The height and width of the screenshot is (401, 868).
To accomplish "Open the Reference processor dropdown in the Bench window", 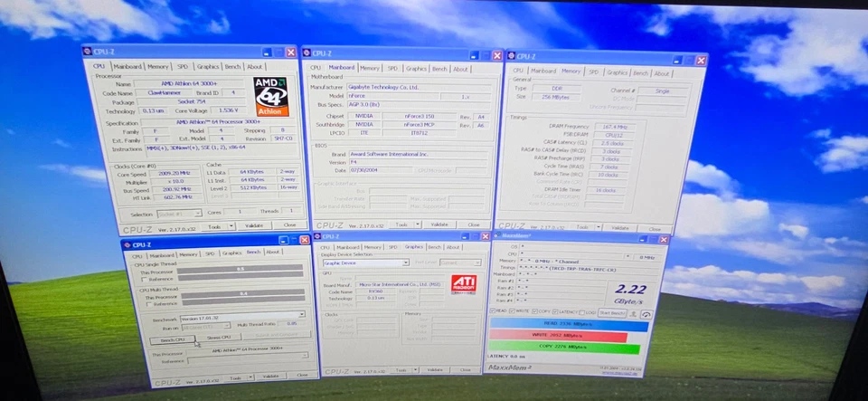I will 305,355.
